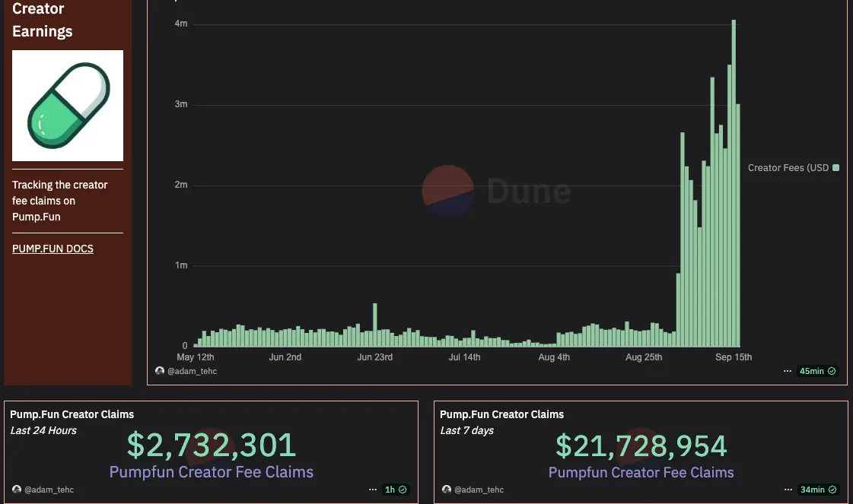Click avatar icon in Last 24 Hours card
853x504 pixels.
(x=17, y=490)
